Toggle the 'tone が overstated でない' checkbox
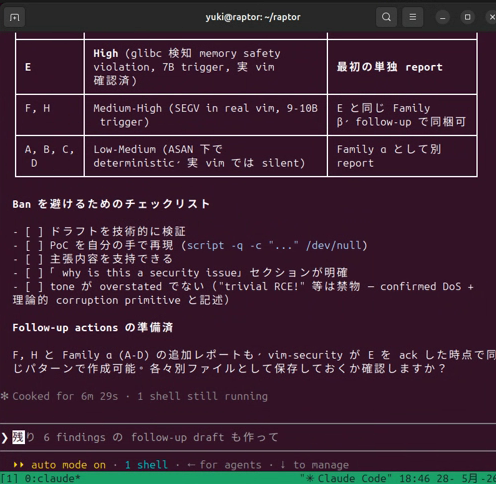496x484 pixels. click(34, 286)
